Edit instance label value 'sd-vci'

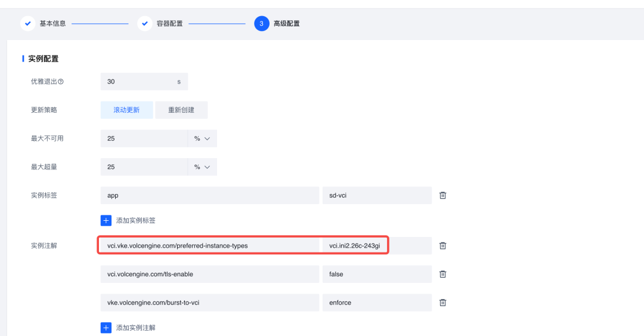[x=377, y=195]
